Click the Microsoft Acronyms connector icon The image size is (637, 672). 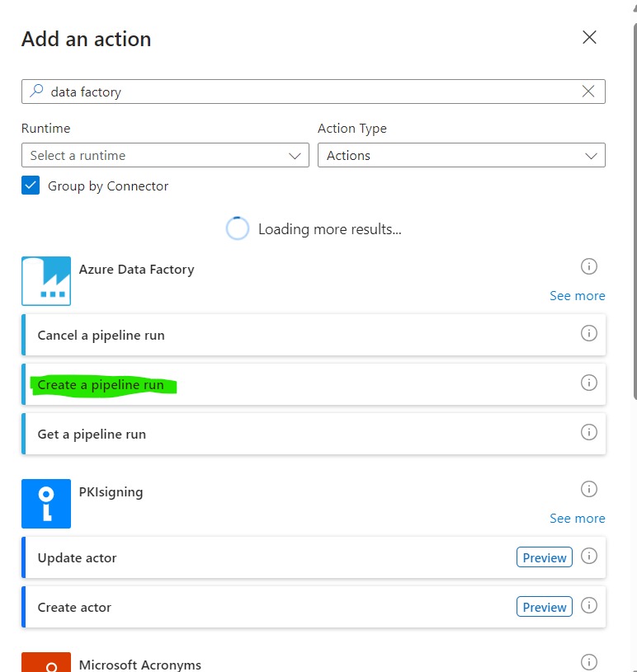(x=46, y=662)
